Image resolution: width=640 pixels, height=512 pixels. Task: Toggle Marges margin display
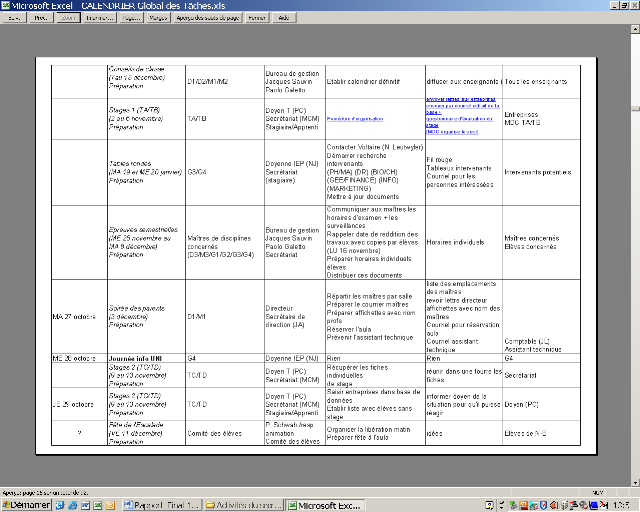coord(158,18)
